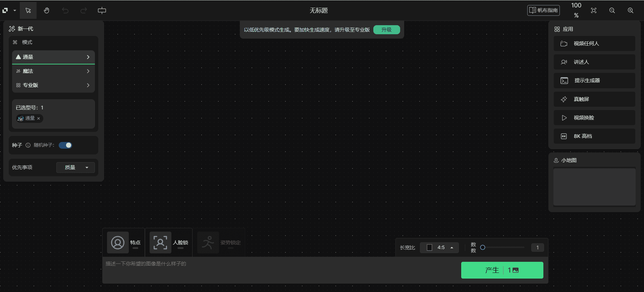Select the 魔法 mode row
The image size is (644, 292).
pos(53,71)
